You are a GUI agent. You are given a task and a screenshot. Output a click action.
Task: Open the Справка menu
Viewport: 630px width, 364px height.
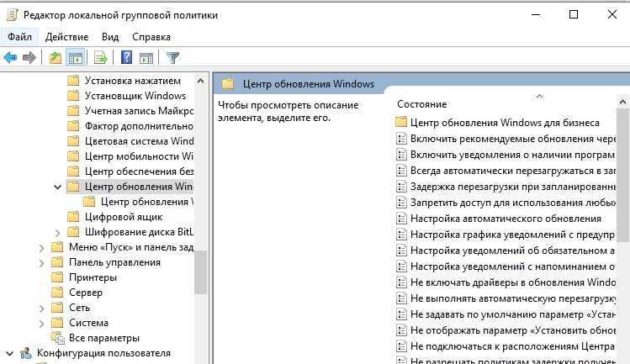pyautogui.click(x=151, y=37)
